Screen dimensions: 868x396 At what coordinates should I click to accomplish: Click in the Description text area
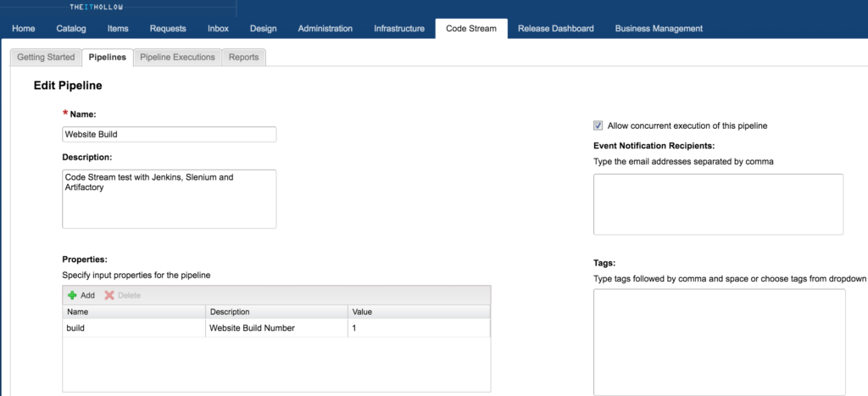pos(170,198)
